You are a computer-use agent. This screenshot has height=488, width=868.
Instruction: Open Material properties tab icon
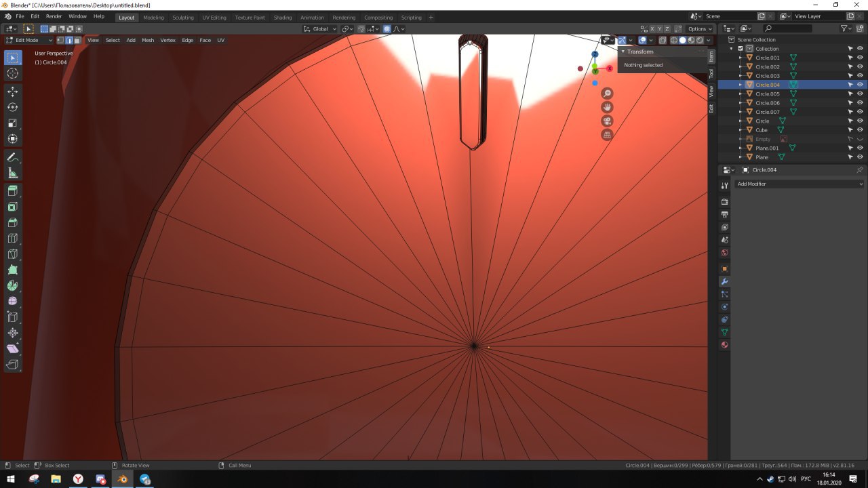click(x=724, y=345)
